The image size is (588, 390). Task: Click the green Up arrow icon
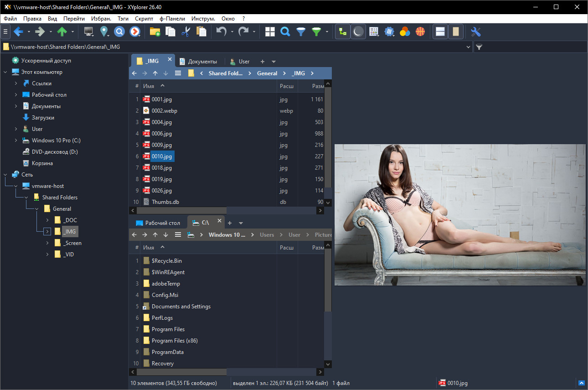coord(62,31)
